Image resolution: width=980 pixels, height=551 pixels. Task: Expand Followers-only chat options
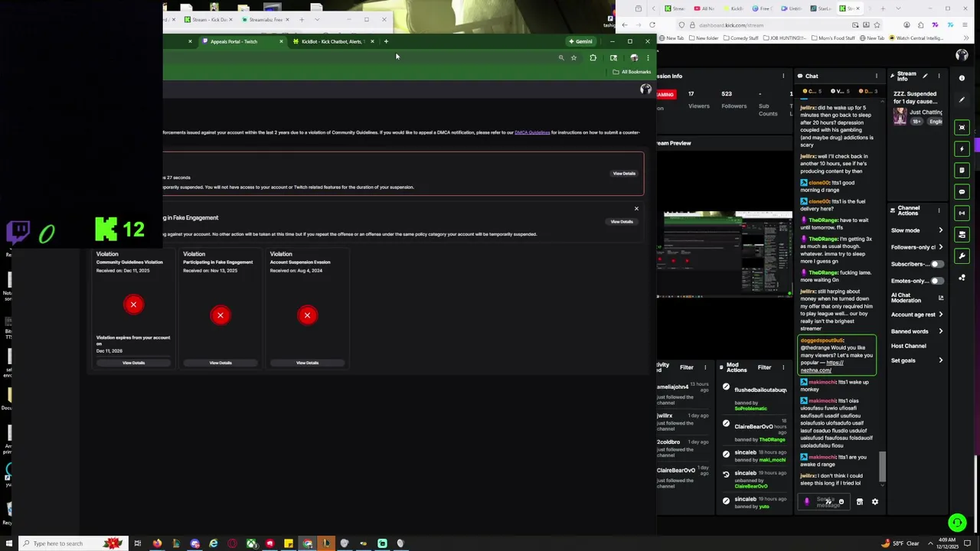(917, 247)
